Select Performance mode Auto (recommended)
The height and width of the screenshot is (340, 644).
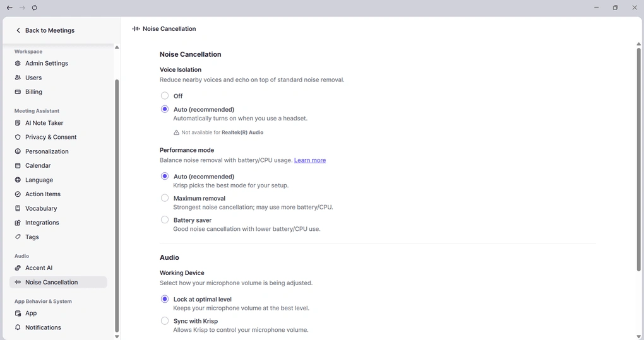165,176
